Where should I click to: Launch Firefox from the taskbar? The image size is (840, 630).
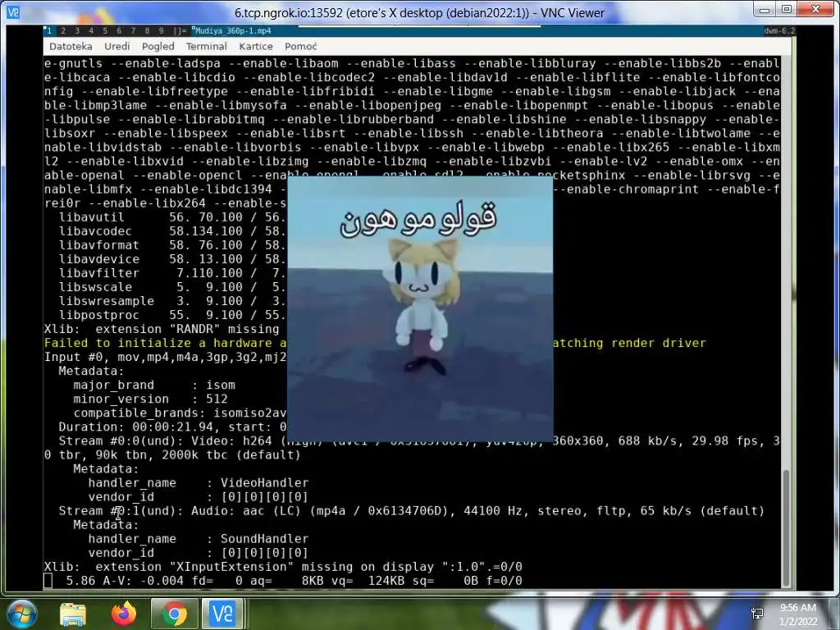pos(124,614)
